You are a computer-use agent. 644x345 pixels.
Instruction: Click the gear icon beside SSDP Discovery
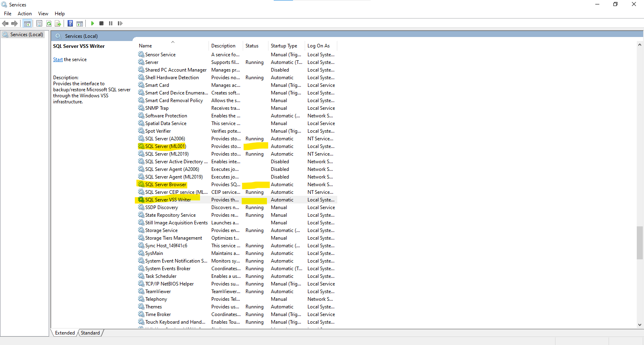tap(141, 207)
